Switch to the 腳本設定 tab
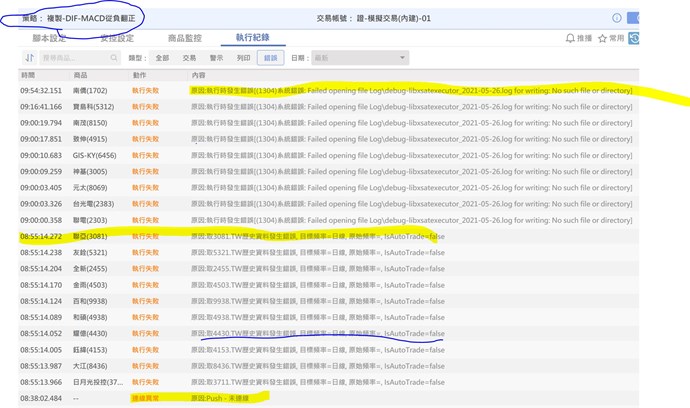690x408 pixels. click(x=49, y=38)
